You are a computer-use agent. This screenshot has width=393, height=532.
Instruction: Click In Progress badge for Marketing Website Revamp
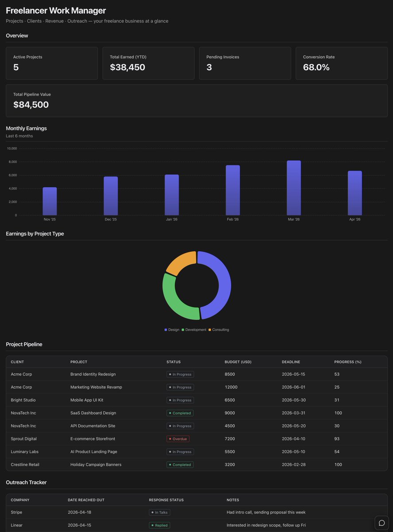(x=180, y=387)
